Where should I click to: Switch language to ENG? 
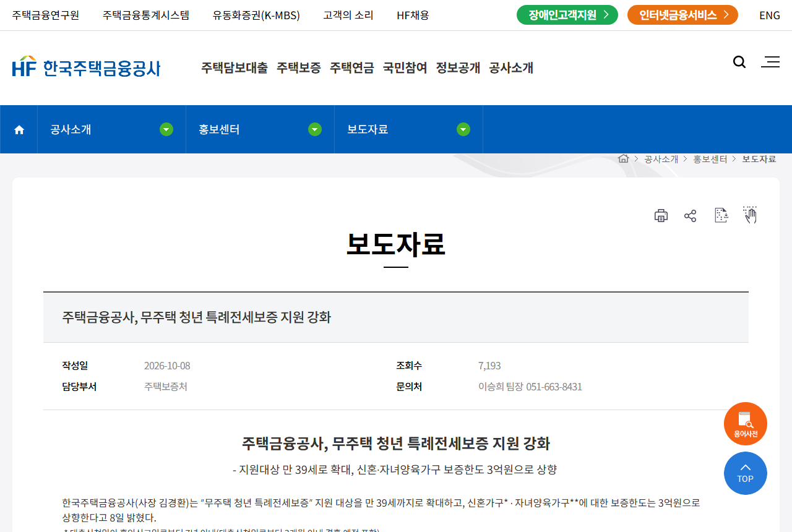click(770, 15)
